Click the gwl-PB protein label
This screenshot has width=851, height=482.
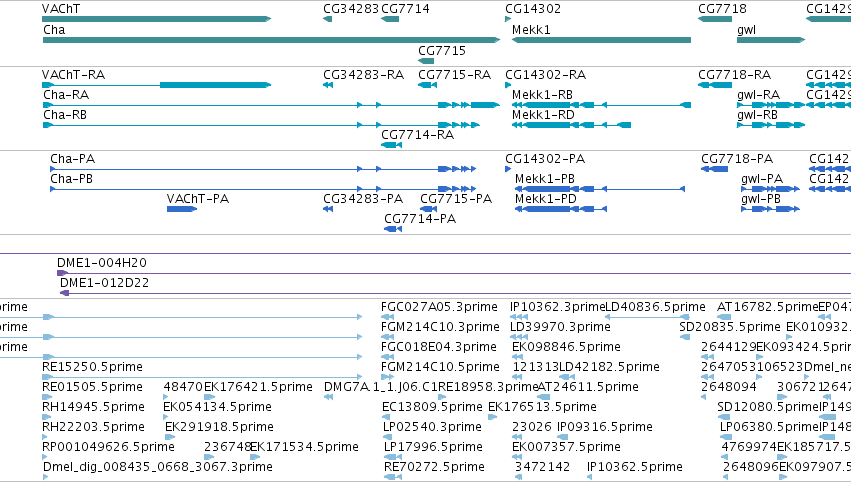[x=761, y=199]
